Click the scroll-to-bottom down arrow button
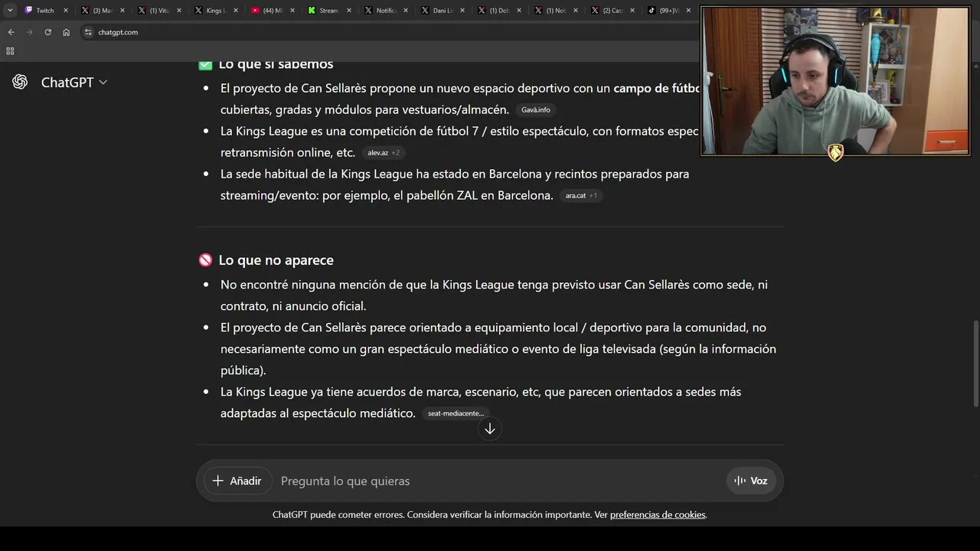Image resolution: width=980 pixels, height=551 pixels. click(490, 429)
